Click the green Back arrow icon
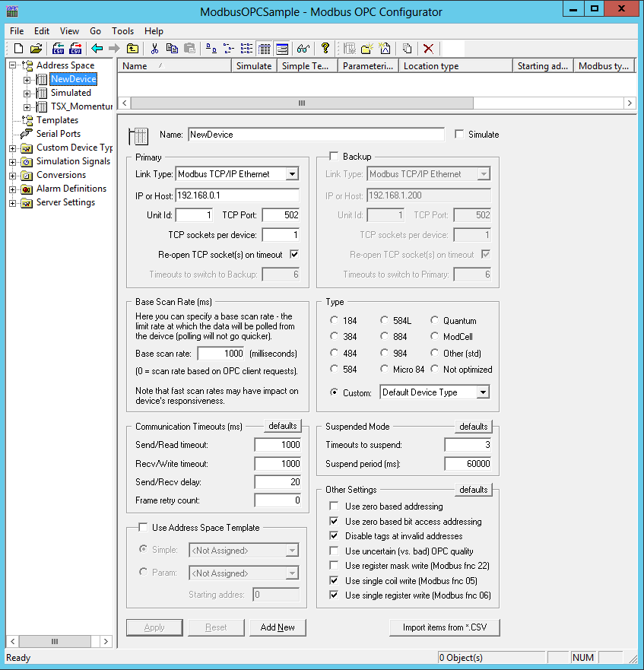The height and width of the screenshot is (670, 644). [x=97, y=49]
